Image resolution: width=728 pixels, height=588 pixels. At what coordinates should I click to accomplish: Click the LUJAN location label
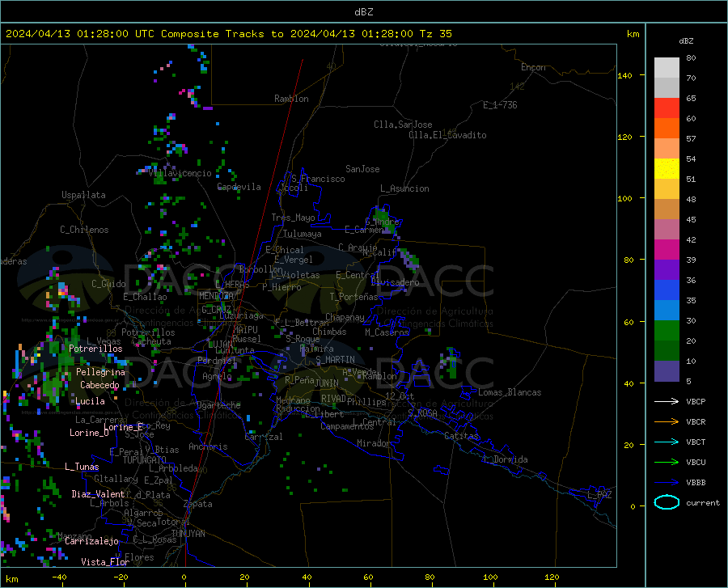point(221,344)
